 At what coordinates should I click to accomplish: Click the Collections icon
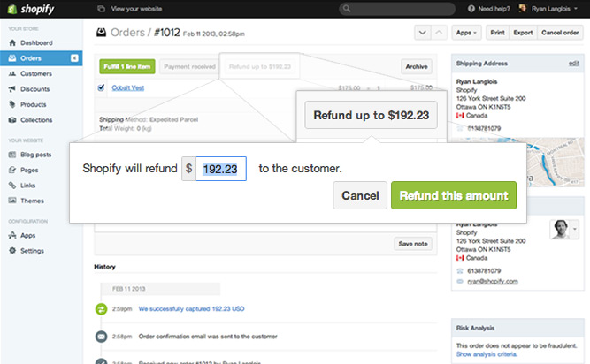(12, 120)
